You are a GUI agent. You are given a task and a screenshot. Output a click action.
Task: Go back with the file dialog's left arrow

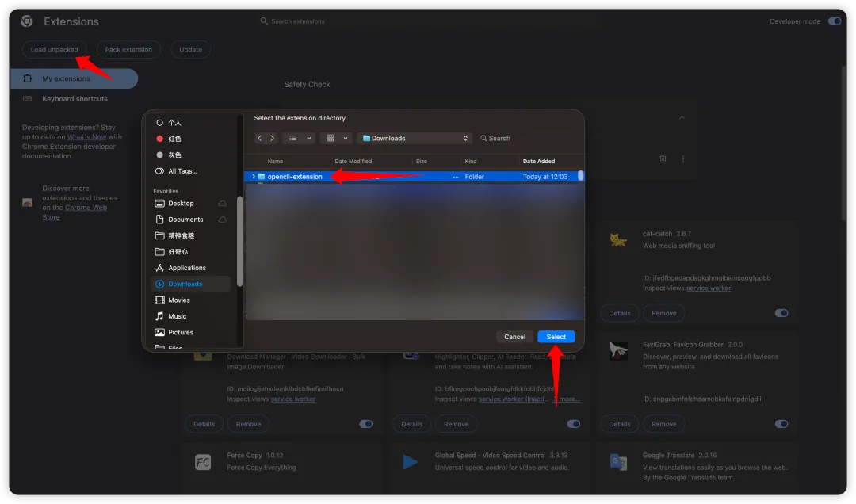click(260, 138)
